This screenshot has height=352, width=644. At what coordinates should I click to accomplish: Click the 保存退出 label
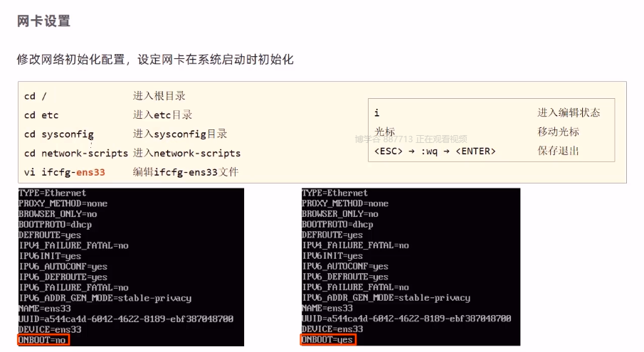(558, 151)
